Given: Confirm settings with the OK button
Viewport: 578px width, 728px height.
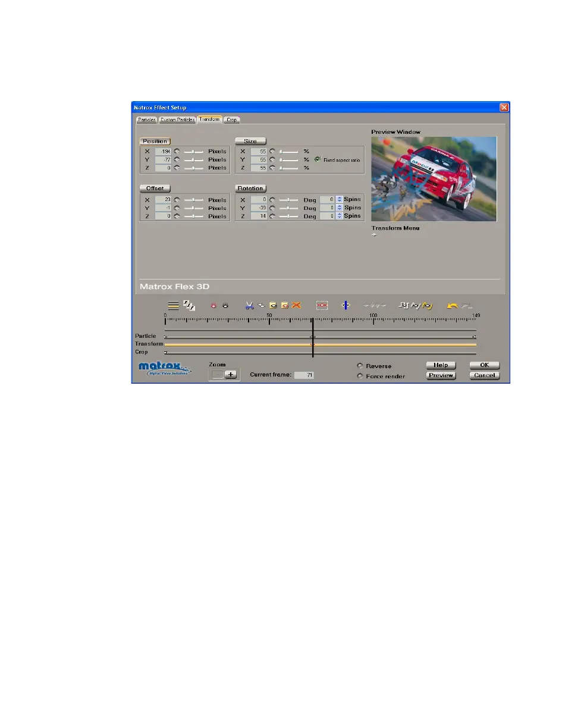Looking at the screenshot, I should 485,365.
